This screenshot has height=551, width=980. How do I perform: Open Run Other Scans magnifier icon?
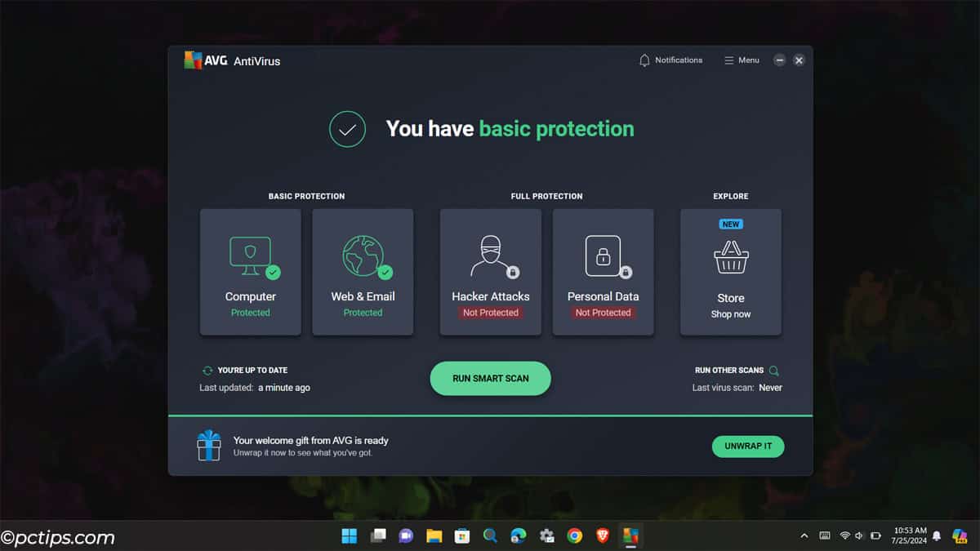(774, 370)
